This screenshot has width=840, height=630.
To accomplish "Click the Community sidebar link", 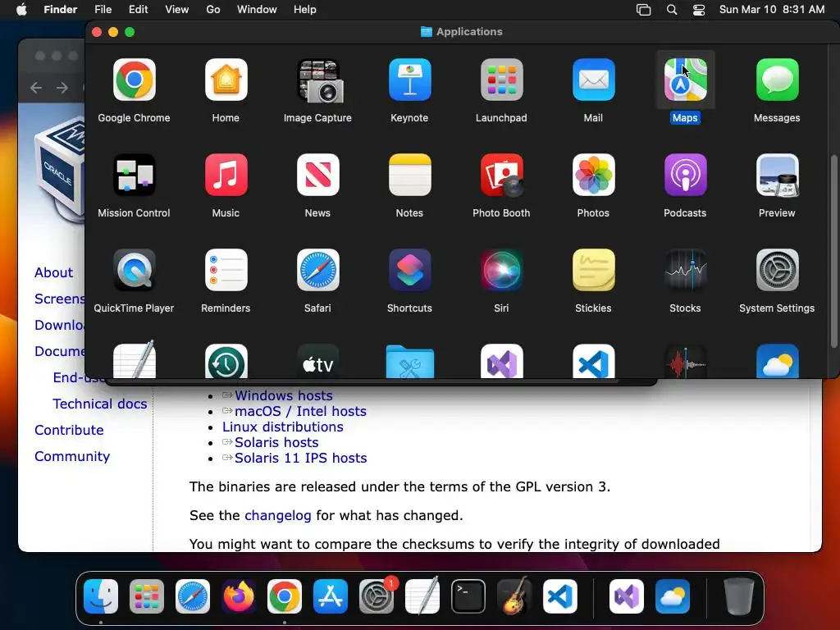I will click(x=72, y=456).
